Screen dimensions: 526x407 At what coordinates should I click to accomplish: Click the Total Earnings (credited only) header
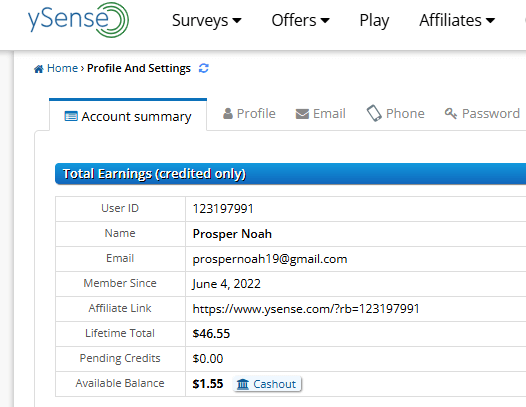pos(291,174)
